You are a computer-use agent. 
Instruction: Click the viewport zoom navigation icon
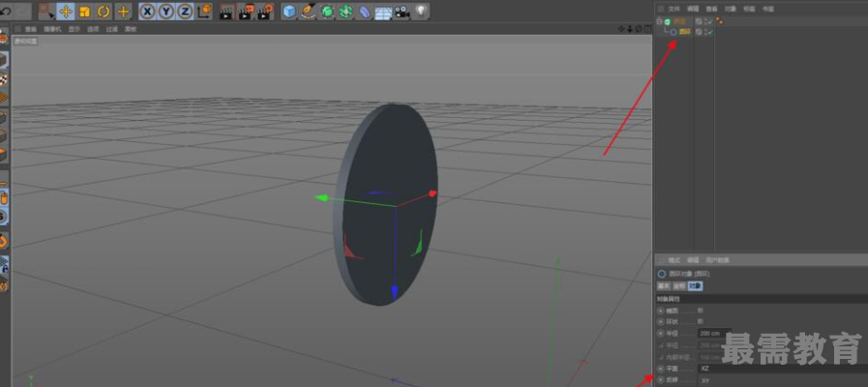[630, 29]
